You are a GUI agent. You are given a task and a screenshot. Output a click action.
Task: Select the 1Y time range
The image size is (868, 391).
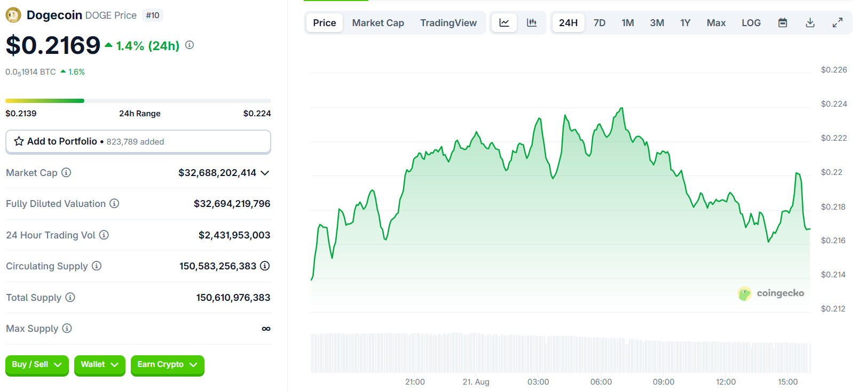pyautogui.click(x=685, y=23)
